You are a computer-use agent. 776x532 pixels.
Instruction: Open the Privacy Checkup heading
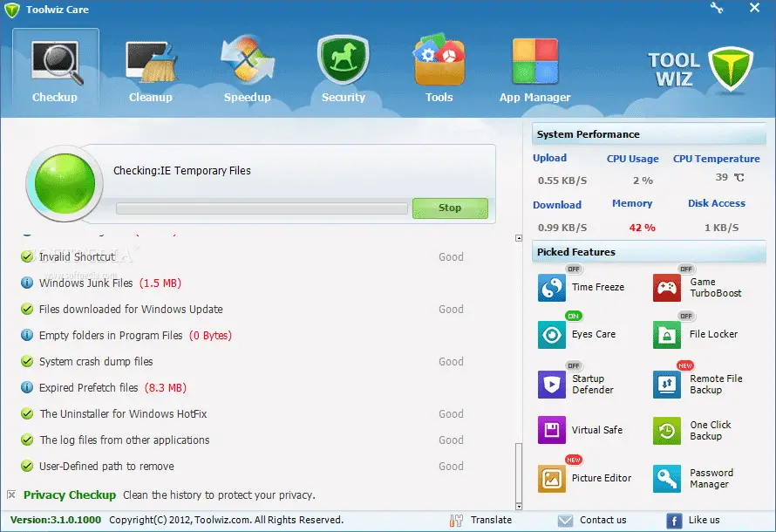70,494
